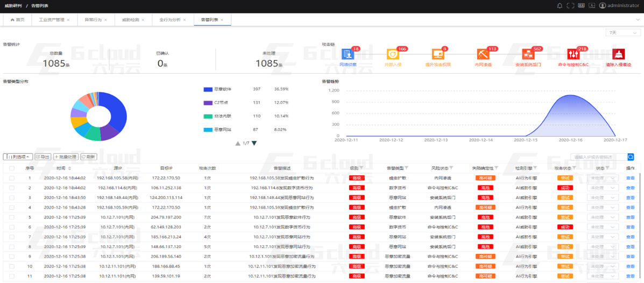Filter by 级别 column funnel icon
The image size is (644, 283).
click(361, 168)
